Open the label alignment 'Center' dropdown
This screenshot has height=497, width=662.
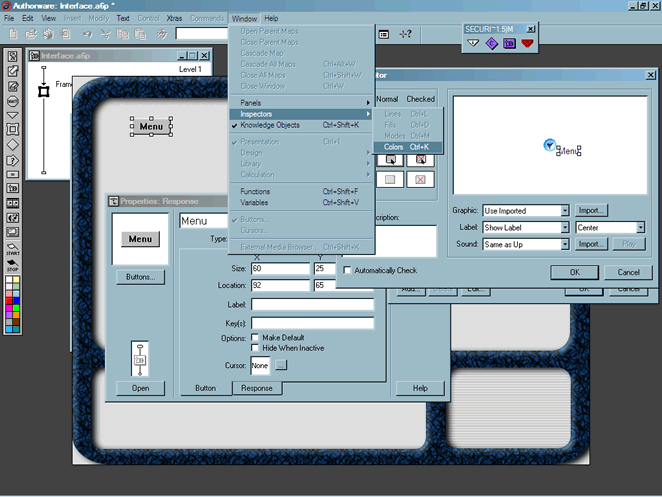640,227
